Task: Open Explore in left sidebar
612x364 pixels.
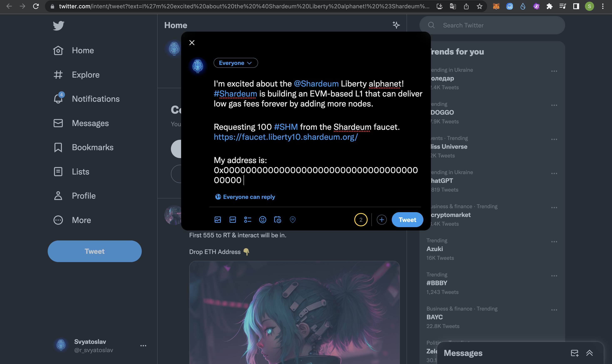Action: click(76, 75)
